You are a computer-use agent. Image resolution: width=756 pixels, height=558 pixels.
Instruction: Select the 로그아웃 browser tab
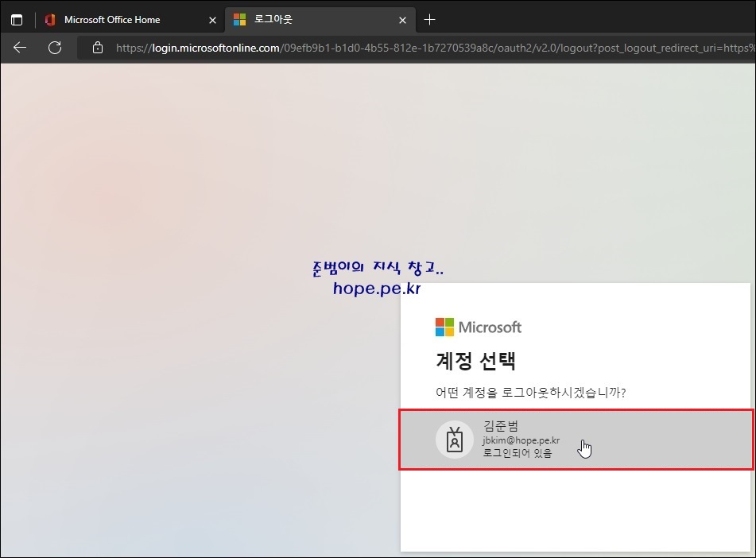(x=320, y=20)
